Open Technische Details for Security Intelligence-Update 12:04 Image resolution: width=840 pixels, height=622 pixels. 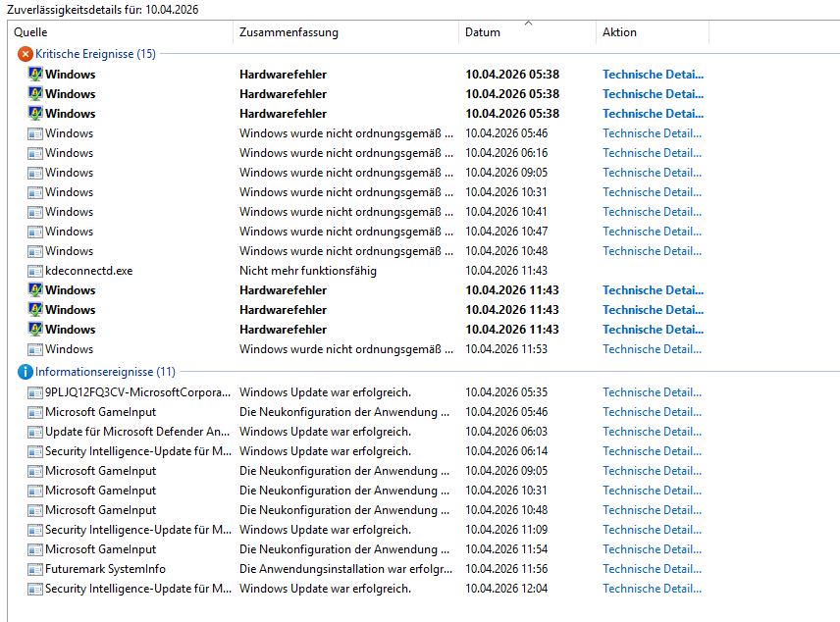tap(652, 589)
